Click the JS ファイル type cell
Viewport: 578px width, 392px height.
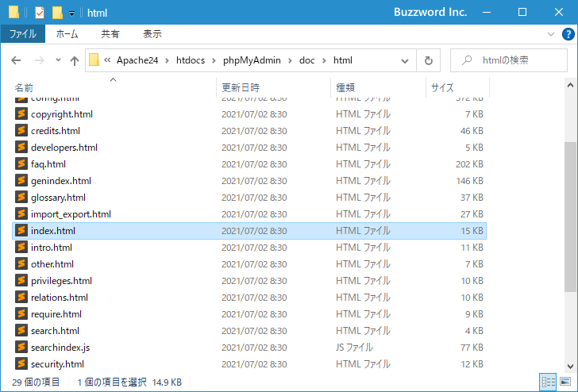click(x=354, y=348)
